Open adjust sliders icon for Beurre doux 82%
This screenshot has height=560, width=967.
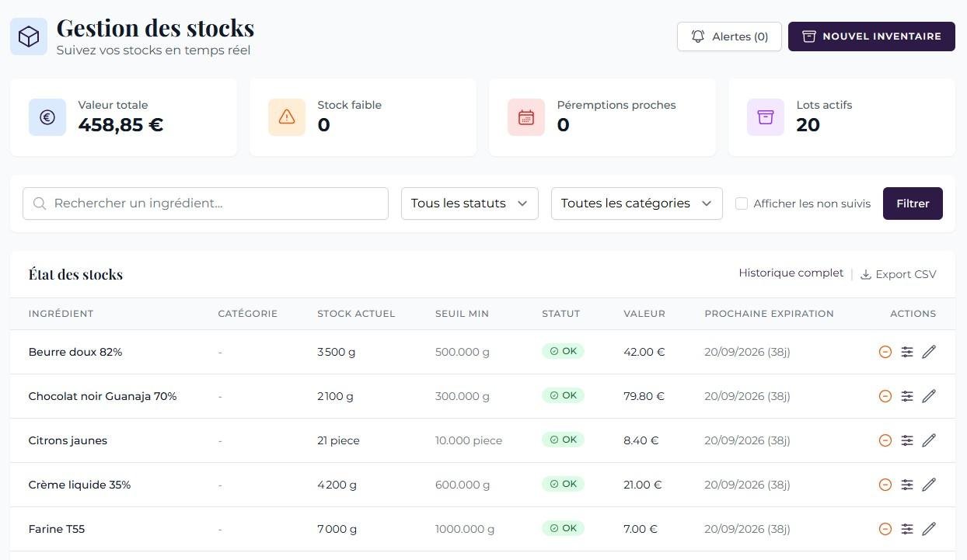tap(907, 352)
